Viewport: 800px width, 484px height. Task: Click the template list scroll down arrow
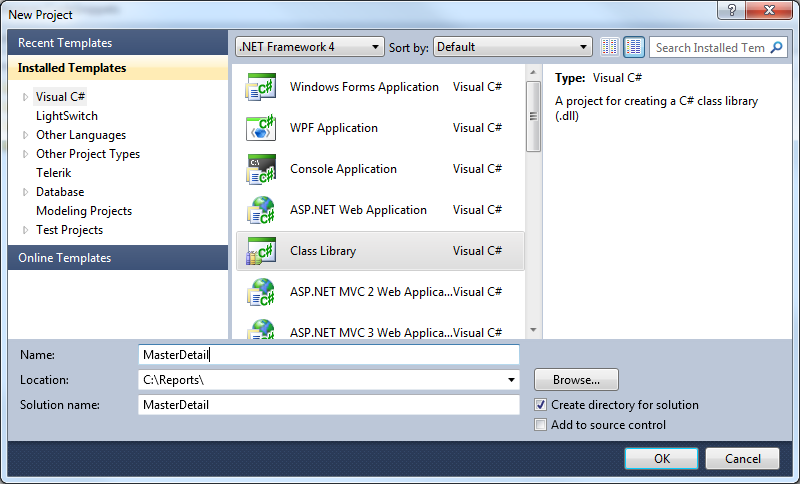click(533, 330)
